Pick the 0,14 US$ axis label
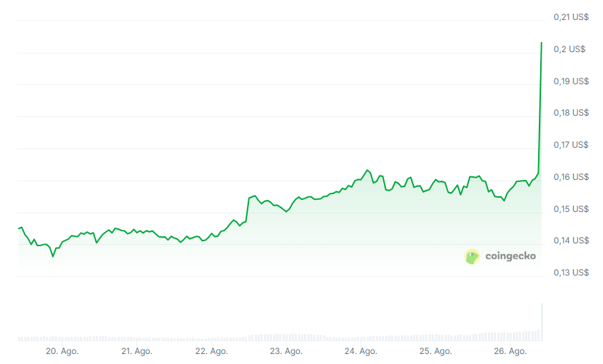 click(571, 241)
